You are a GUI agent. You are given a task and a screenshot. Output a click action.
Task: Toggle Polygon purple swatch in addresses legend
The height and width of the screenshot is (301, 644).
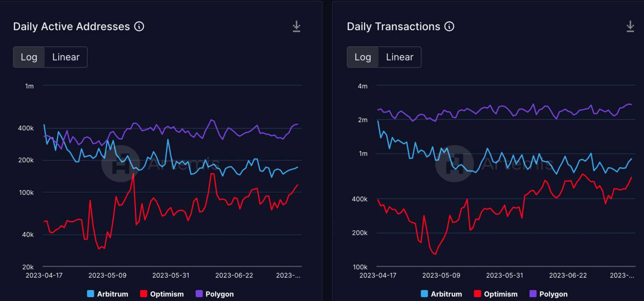pyautogui.click(x=199, y=294)
